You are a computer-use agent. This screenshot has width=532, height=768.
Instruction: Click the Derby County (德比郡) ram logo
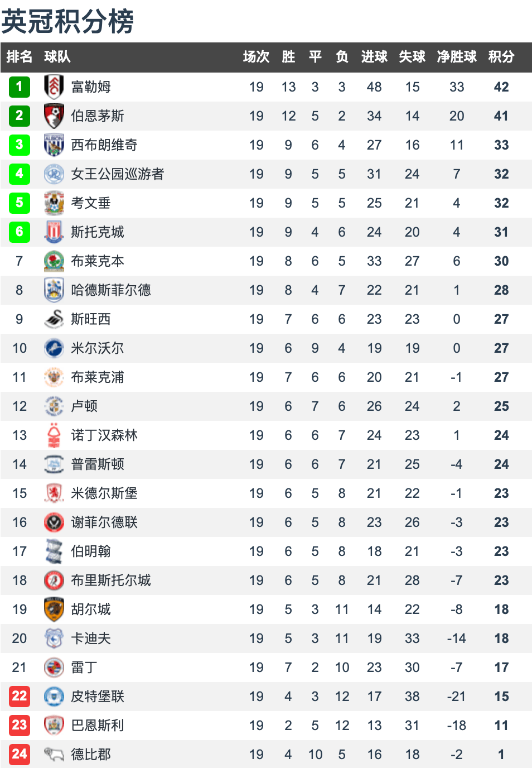(x=54, y=755)
